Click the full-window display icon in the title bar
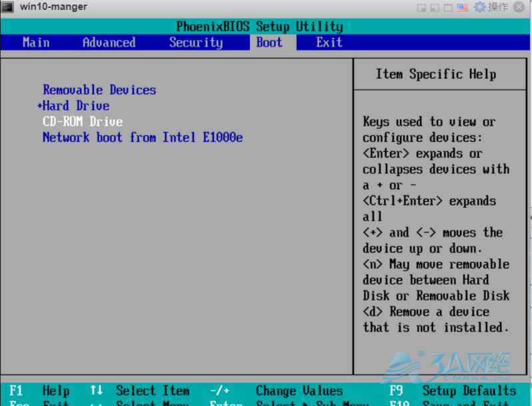532x406 pixels. pyautogui.click(x=448, y=8)
